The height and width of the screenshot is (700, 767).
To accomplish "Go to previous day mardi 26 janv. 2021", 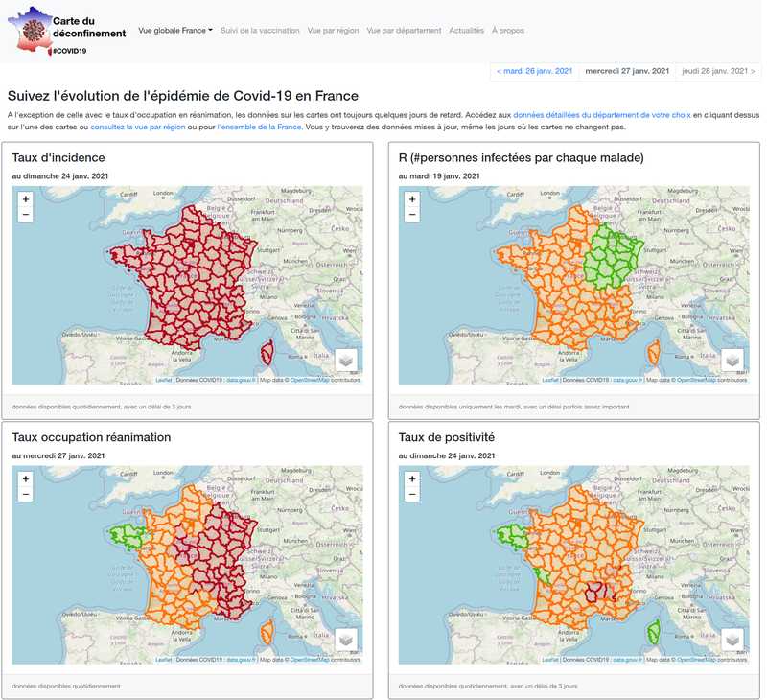I will (534, 71).
